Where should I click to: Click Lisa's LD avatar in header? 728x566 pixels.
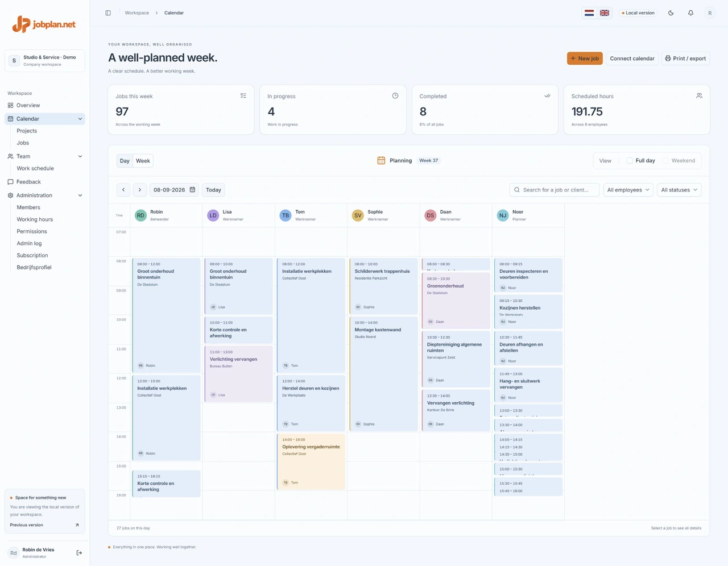[213, 215]
